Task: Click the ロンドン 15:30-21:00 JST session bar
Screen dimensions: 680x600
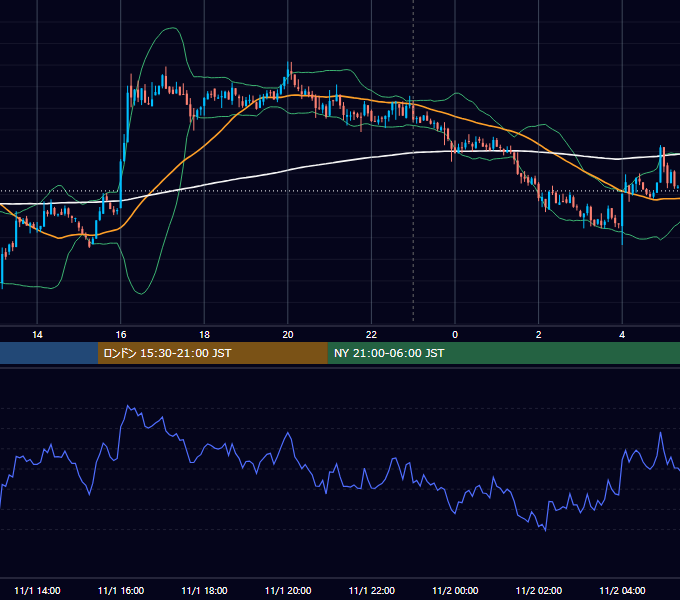Action: pos(212,353)
